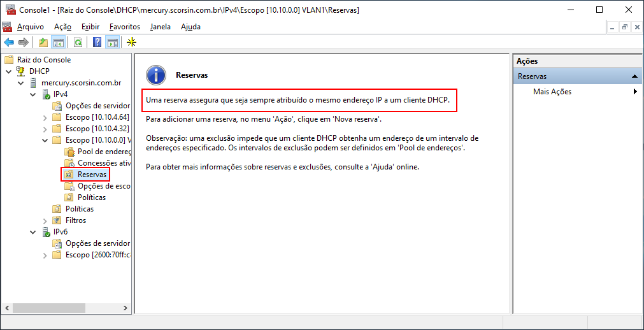
Task: Collapse the IPv6 node
Action: pos(33,232)
